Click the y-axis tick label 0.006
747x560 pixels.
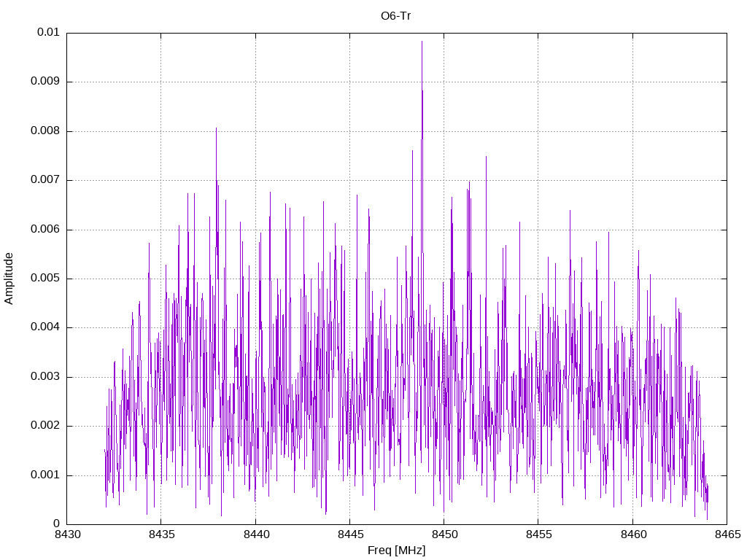pyautogui.click(x=45, y=230)
